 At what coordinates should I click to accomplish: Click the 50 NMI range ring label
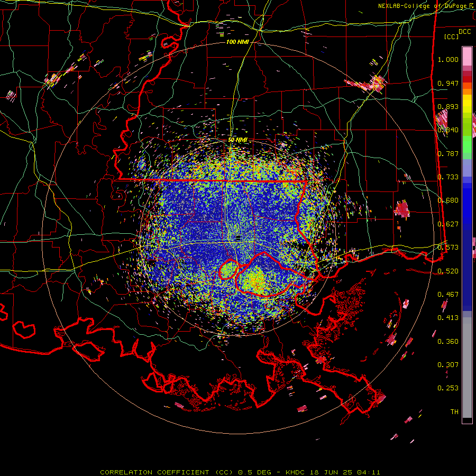pyautogui.click(x=237, y=140)
